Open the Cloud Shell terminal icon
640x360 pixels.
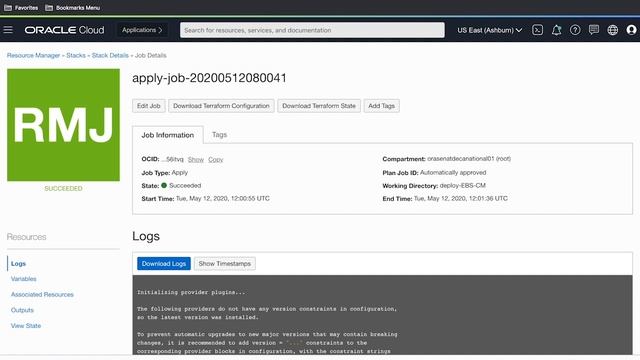[538, 30]
